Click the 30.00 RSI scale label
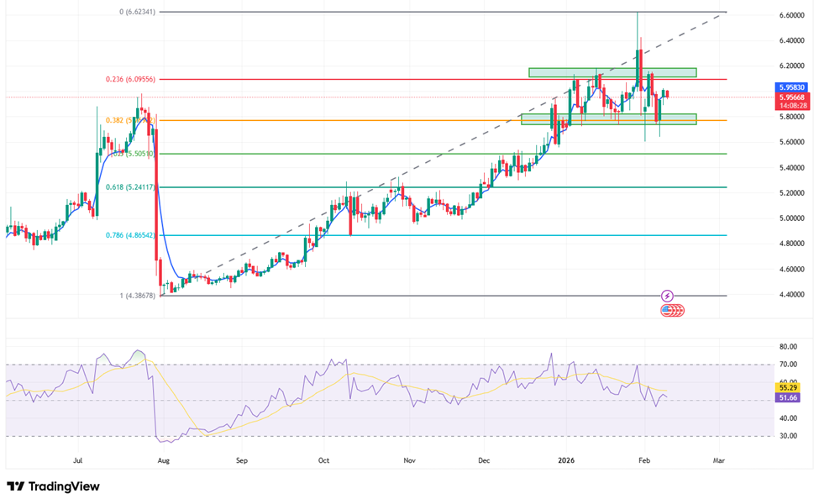 [788, 436]
